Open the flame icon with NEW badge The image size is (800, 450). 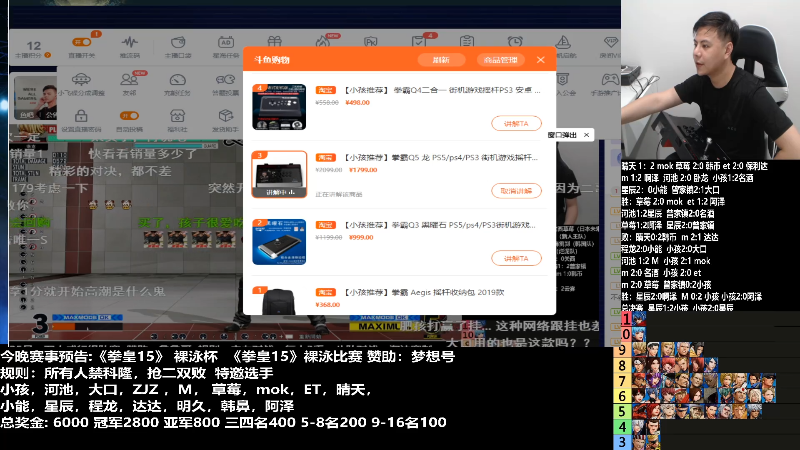click(322, 41)
